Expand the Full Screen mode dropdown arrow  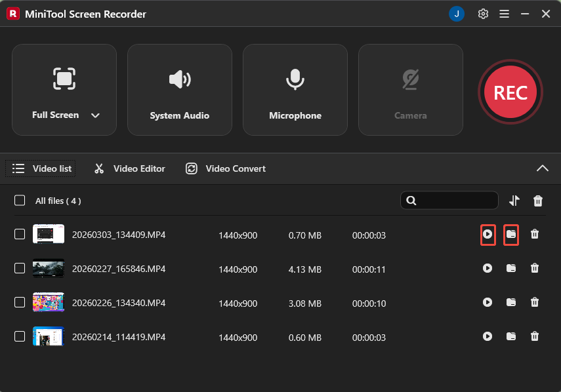click(94, 115)
